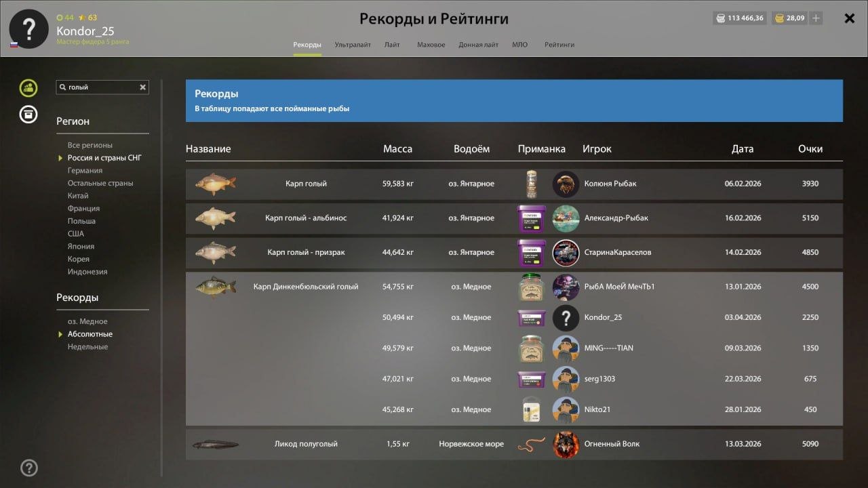Open the Рейтинги tab

[x=559, y=45]
